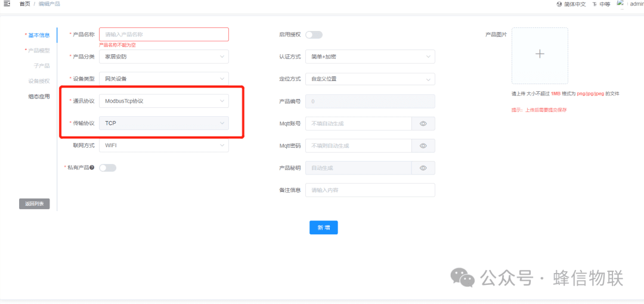Open the 设备类型 dropdown showing 网关设备
This screenshot has width=644, height=304.
point(164,79)
